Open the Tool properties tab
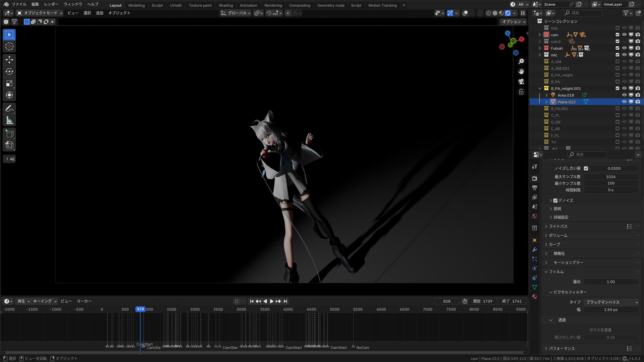The image size is (644, 362). click(535, 167)
